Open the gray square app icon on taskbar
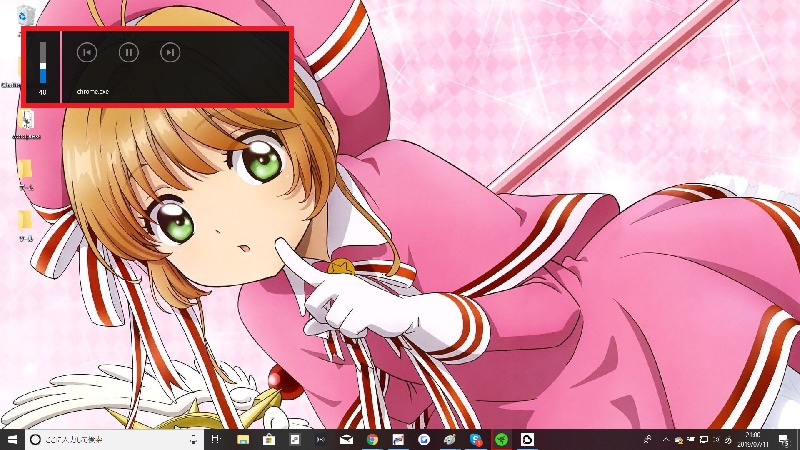This screenshot has height=450, width=800. pyautogui.click(x=295, y=439)
